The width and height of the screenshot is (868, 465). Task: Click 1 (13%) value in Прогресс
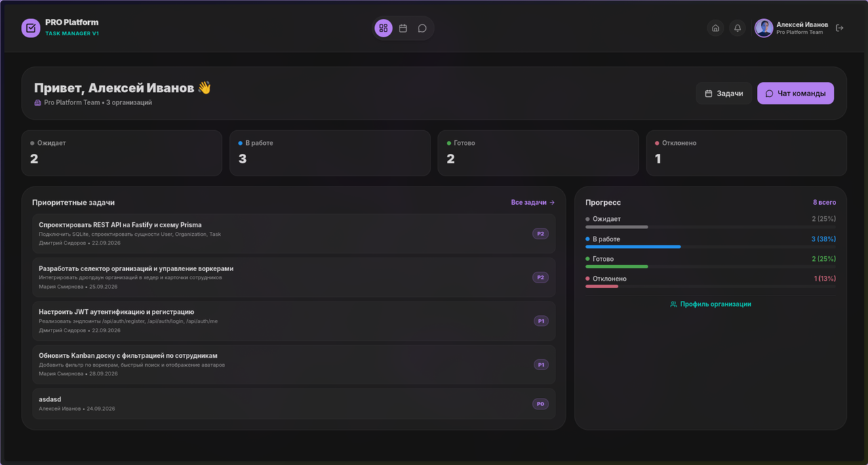[825, 279]
